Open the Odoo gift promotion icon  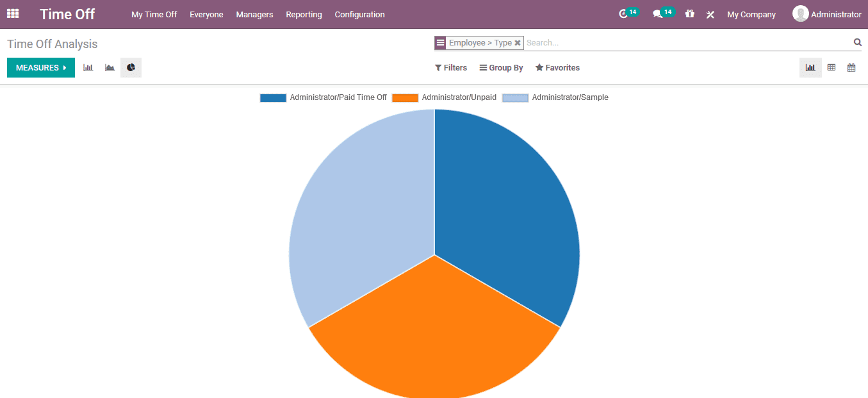tap(689, 14)
